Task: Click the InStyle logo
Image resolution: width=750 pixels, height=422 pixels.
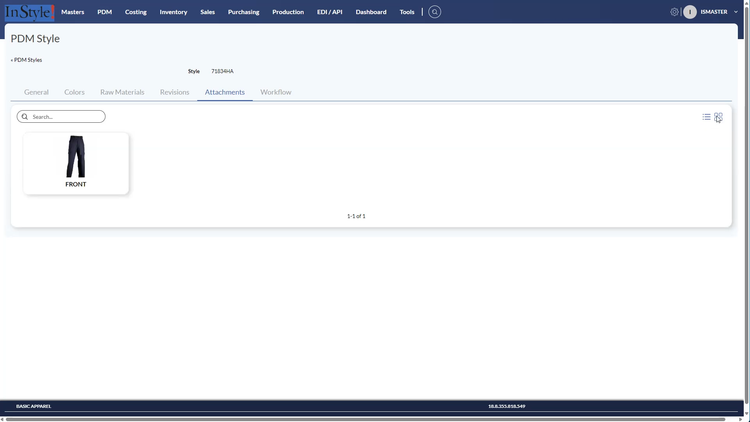Action: coord(28,12)
